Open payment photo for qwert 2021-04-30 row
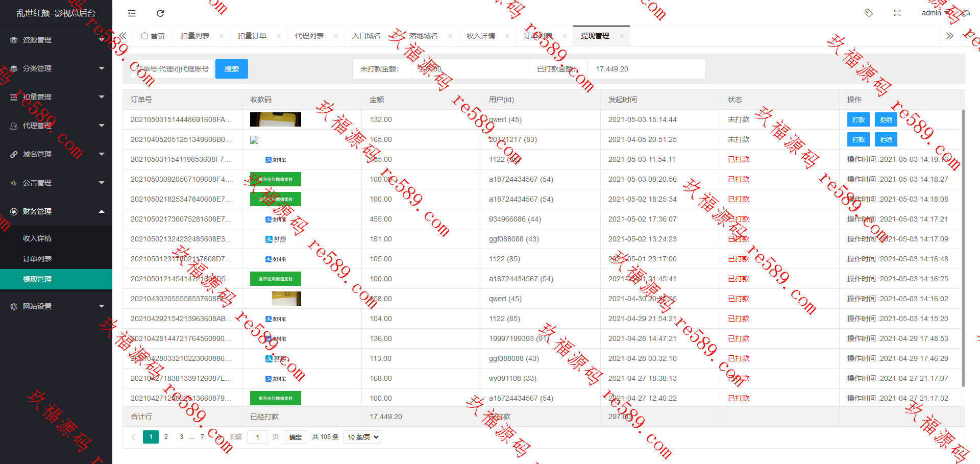 (286, 299)
